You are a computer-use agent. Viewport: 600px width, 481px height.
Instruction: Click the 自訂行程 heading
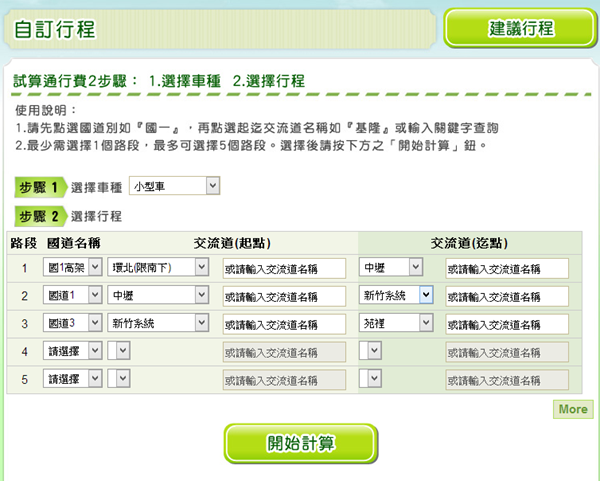(x=54, y=29)
